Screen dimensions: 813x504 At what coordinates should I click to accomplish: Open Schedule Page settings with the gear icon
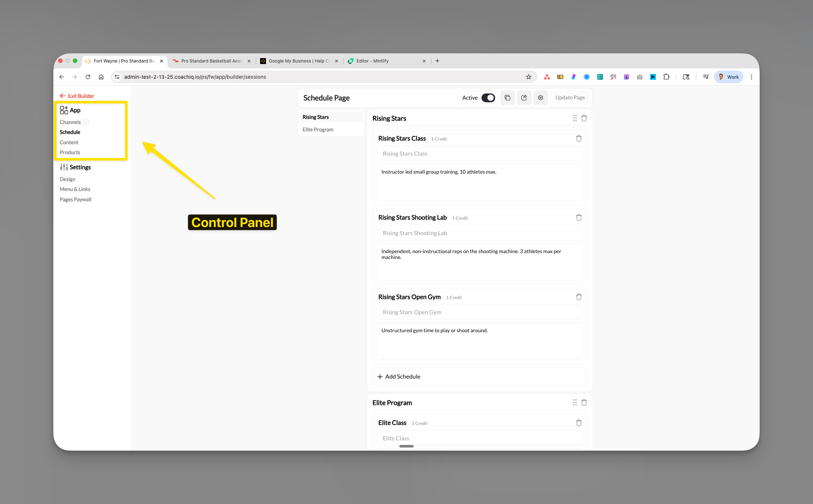540,97
